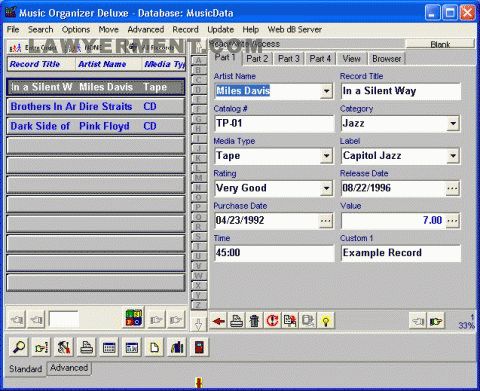Go to previous record with the gray hand
This screenshot has width=480, height=391.
tap(417, 321)
